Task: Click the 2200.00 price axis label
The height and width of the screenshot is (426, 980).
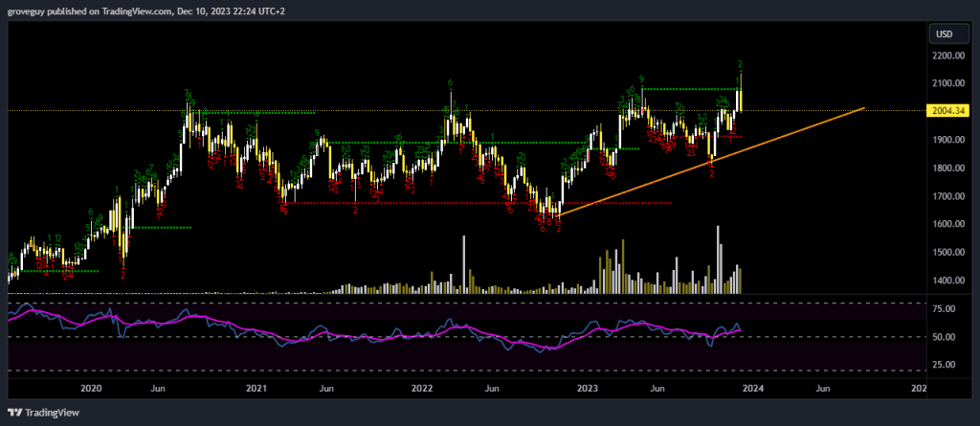Action: (946, 56)
